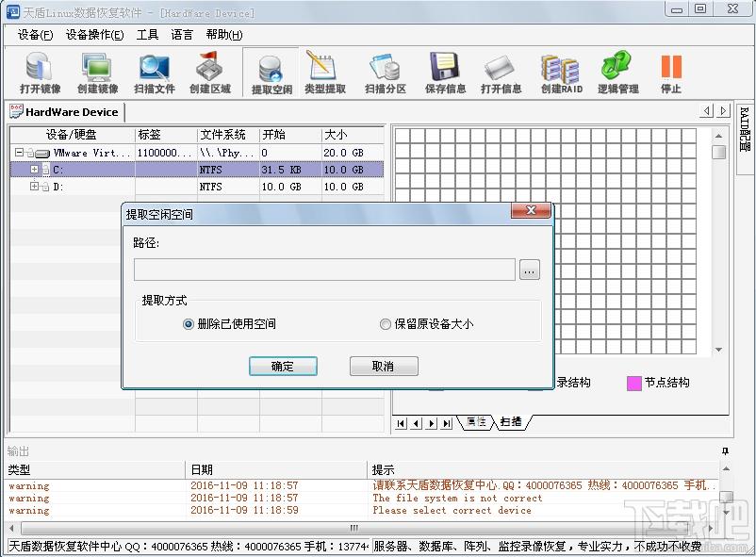Switch to the 扫描 bottom tab
The width and height of the screenshot is (756, 557).
(511, 422)
